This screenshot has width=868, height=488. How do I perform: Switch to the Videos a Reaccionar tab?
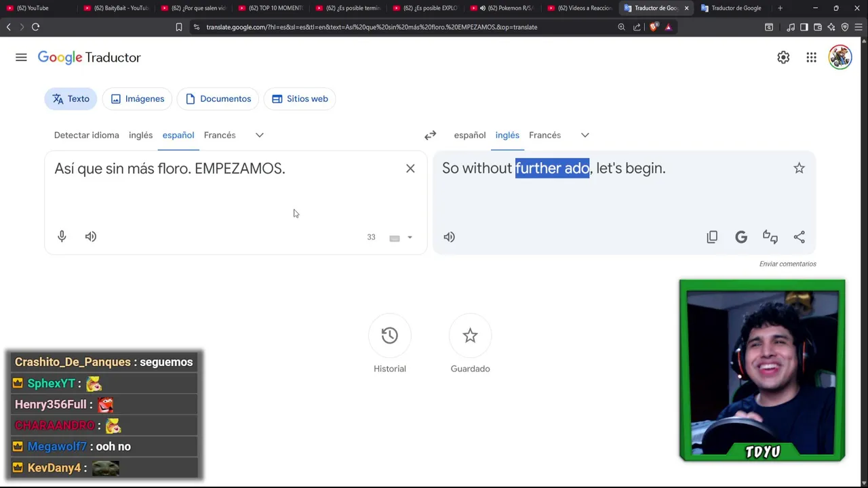click(579, 8)
